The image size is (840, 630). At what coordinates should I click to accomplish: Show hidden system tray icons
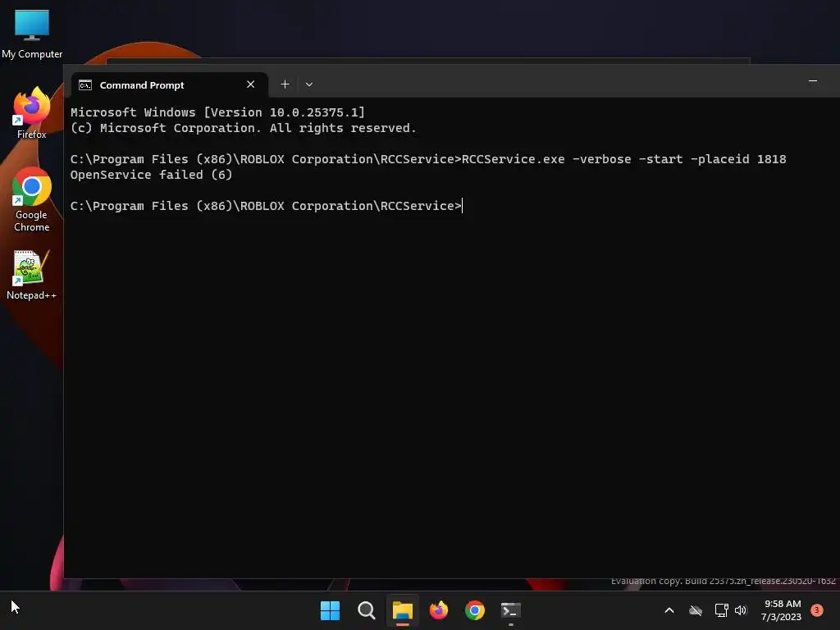[669, 610]
